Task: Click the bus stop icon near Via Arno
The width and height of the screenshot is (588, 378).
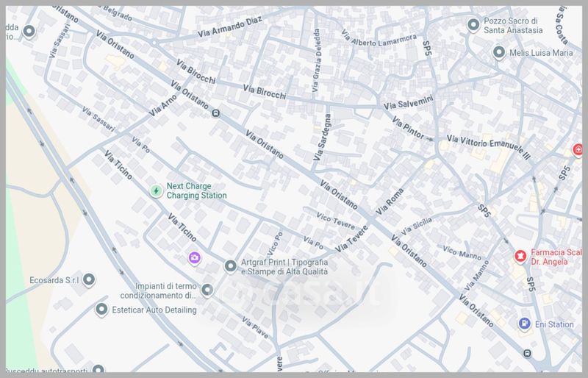Action: [215, 113]
